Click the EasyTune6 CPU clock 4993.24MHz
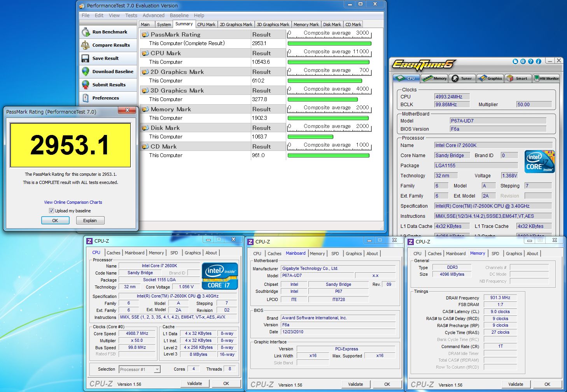The width and height of the screenshot is (567, 392). coord(452,96)
